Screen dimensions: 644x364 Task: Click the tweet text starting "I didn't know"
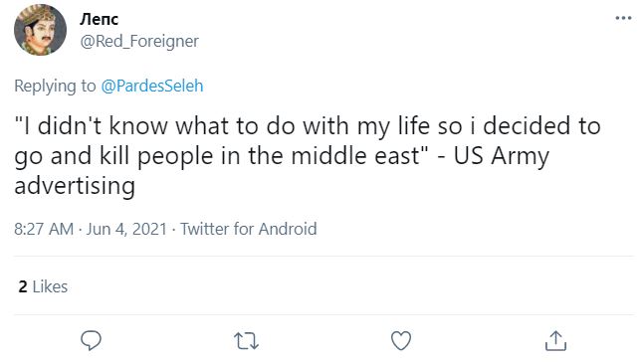[x=308, y=155]
